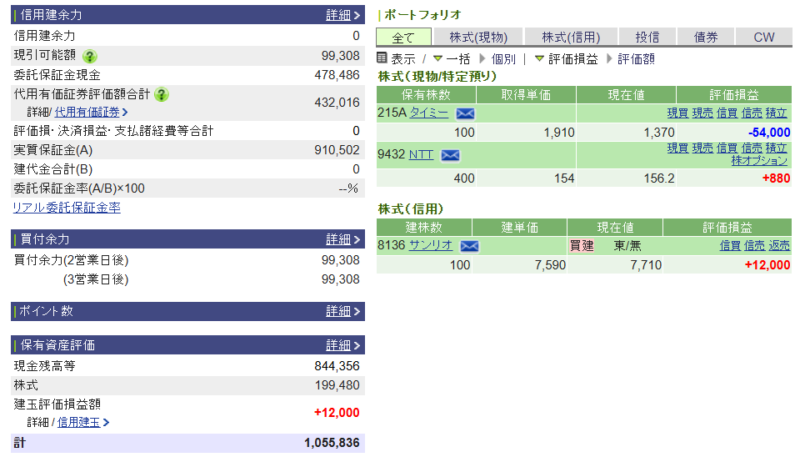The height and width of the screenshot is (457, 800).
Task: Open the リアル委託保証金率 link
Action: pyautogui.click(x=66, y=208)
